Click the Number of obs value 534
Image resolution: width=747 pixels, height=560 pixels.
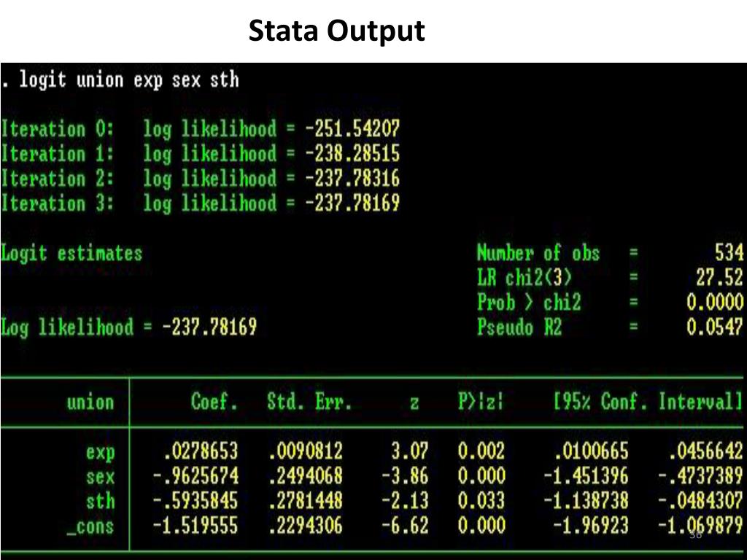729,252
